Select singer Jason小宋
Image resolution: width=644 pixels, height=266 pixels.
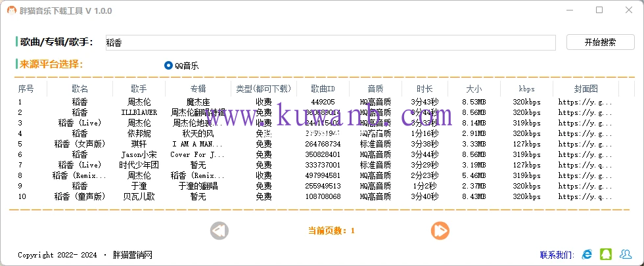pyautogui.click(x=139, y=155)
